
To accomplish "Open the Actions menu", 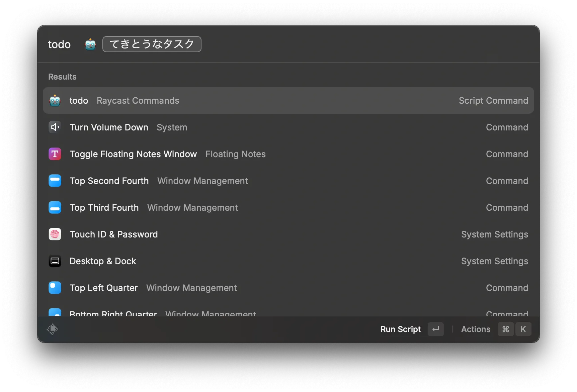I will (x=476, y=329).
